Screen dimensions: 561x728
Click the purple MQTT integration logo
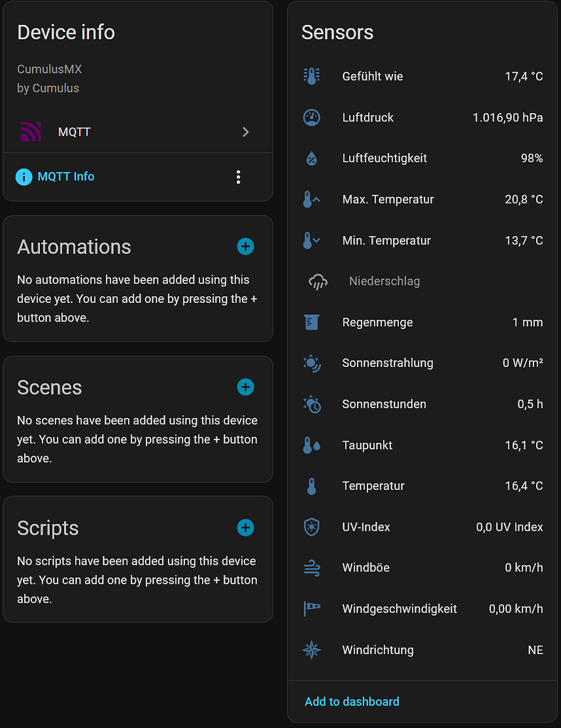pos(31,132)
